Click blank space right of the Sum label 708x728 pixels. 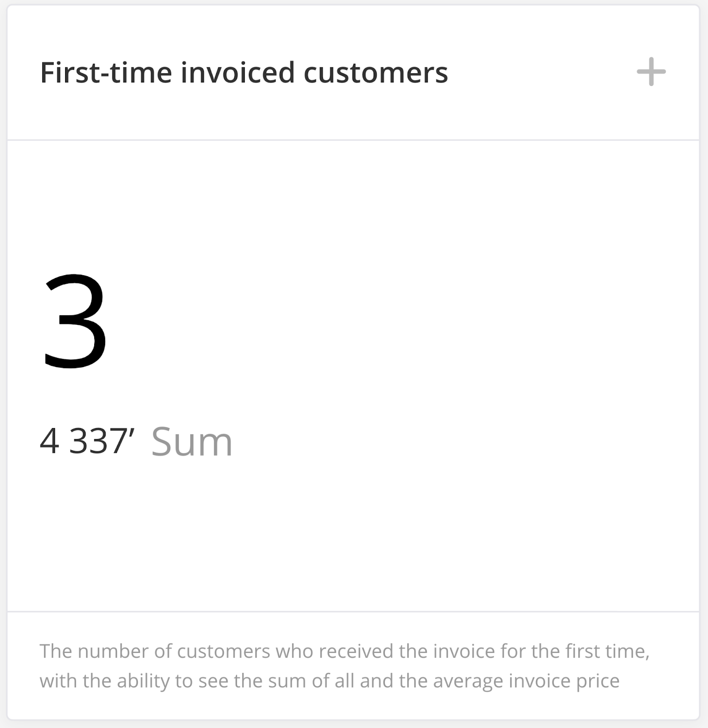(432, 441)
